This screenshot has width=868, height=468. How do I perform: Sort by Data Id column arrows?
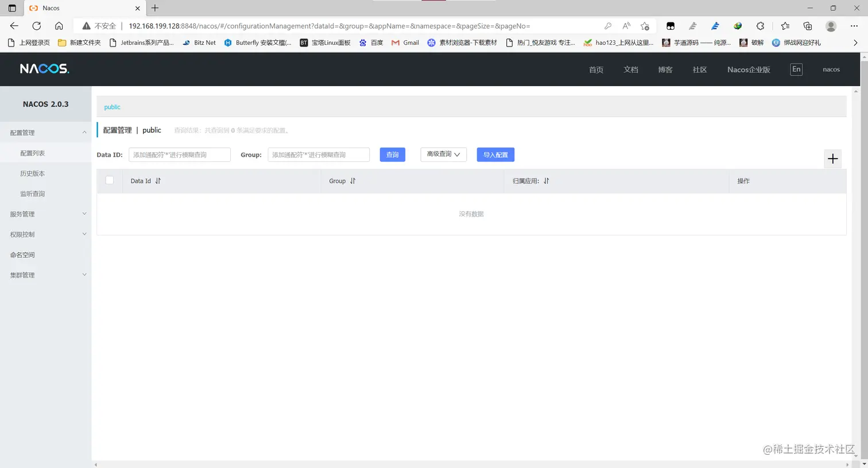[158, 181]
